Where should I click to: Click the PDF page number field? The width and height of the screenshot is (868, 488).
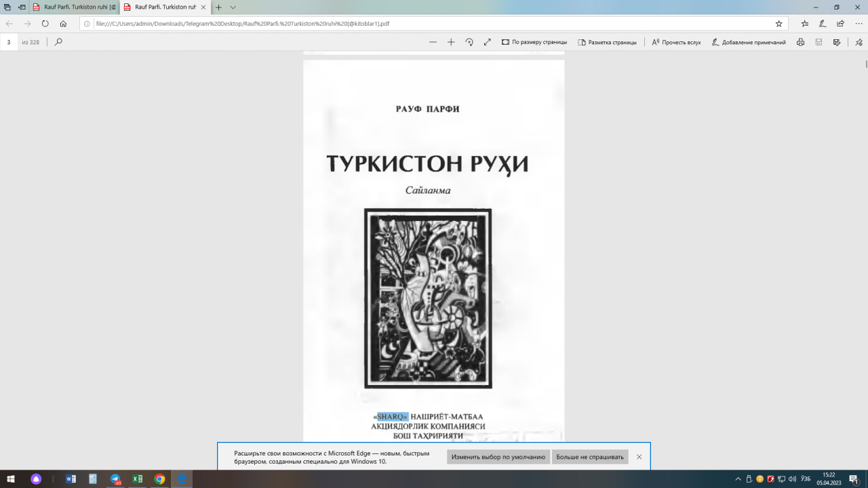pos(9,42)
